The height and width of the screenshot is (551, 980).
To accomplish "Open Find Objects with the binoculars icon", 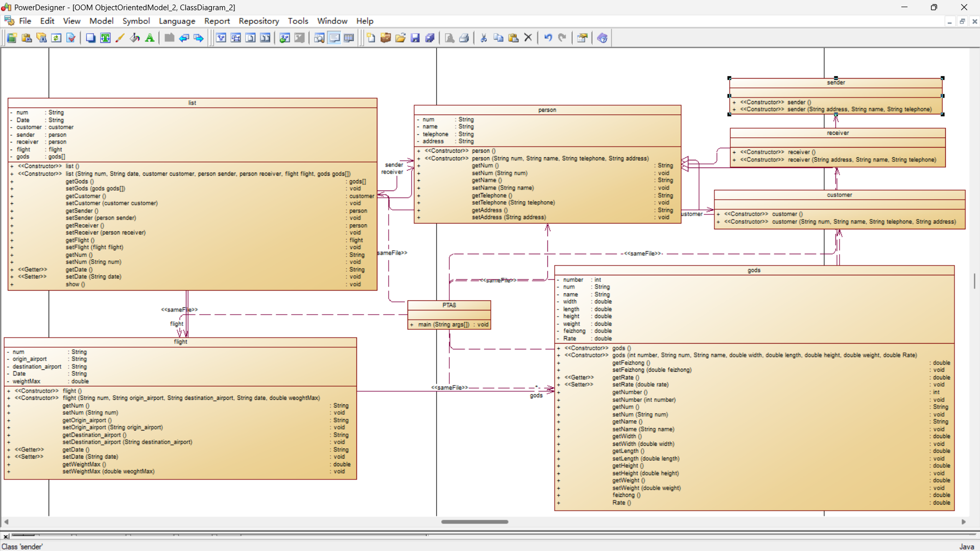I will (41, 38).
